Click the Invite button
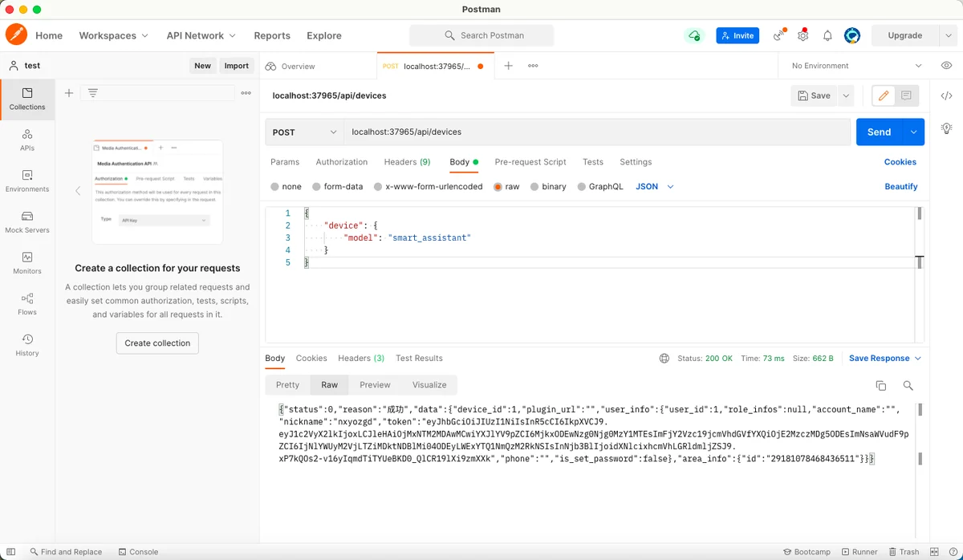The height and width of the screenshot is (560, 963). 737,35
